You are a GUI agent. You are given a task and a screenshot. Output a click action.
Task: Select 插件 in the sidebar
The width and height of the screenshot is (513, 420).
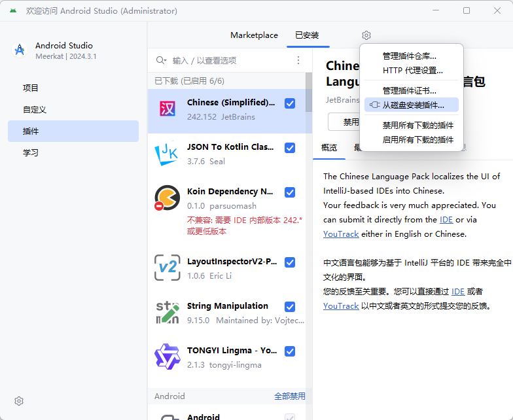tap(73, 131)
